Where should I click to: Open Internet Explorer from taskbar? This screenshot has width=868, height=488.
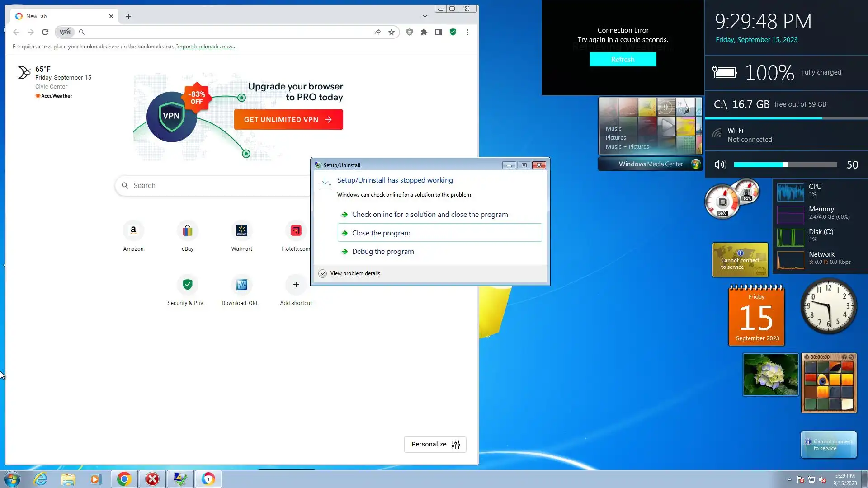[x=41, y=479]
